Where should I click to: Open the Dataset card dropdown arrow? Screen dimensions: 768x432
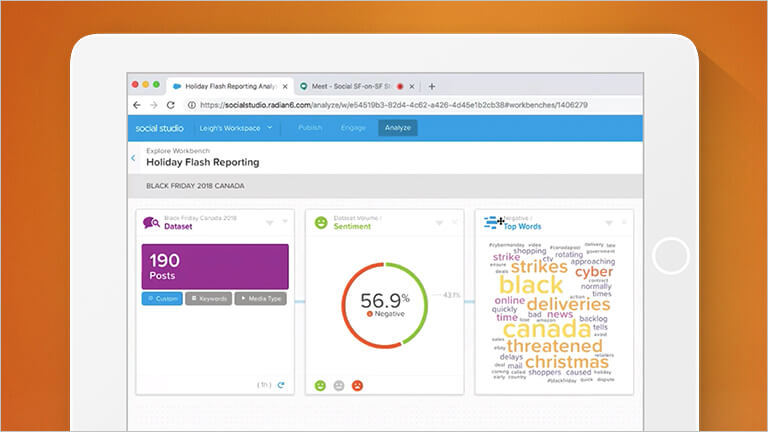tap(269, 223)
